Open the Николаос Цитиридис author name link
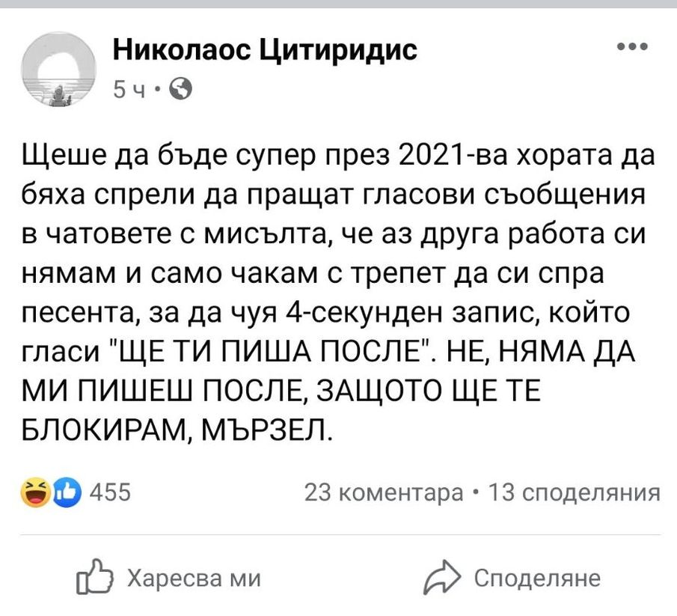 [x=265, y=52]
